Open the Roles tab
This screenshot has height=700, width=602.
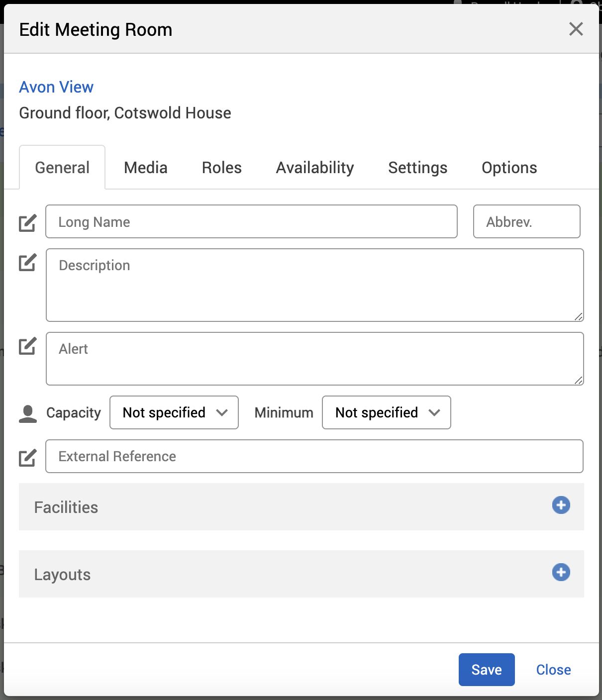(221, 168)
